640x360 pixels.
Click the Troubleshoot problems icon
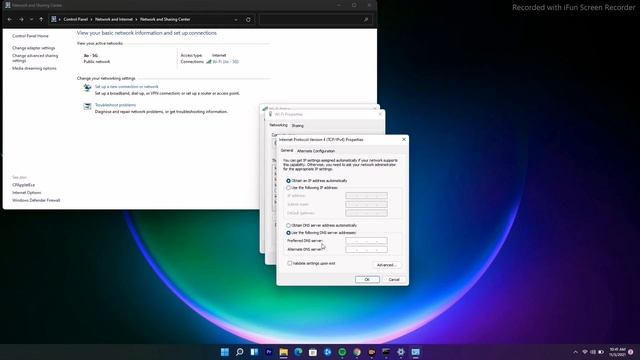[x=87, y=107]
